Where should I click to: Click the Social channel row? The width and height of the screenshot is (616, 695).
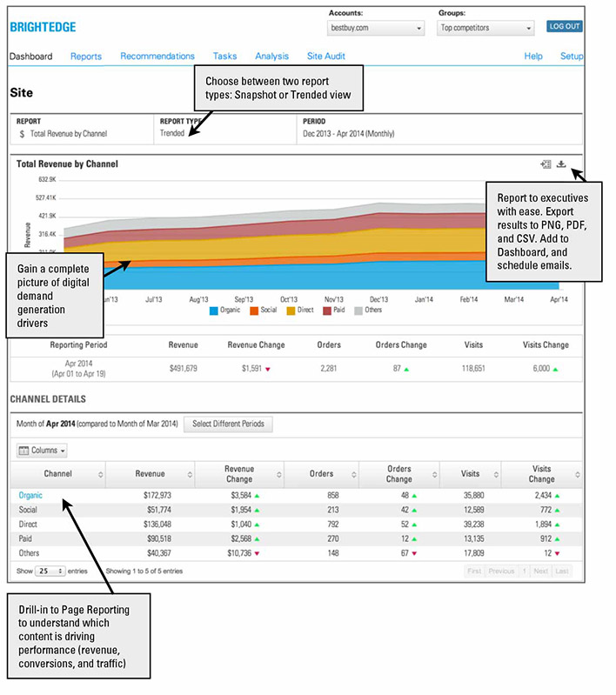(x=296, y=511)
